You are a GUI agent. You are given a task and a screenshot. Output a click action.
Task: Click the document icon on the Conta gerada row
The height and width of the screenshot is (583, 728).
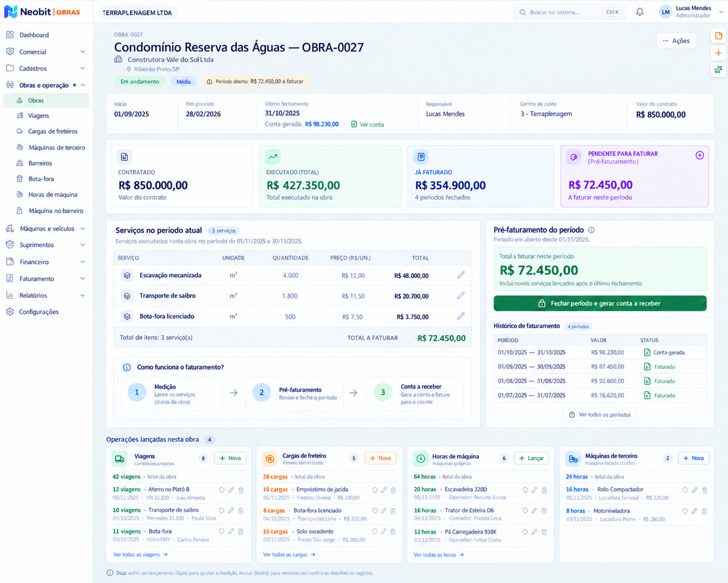[647, 352]
